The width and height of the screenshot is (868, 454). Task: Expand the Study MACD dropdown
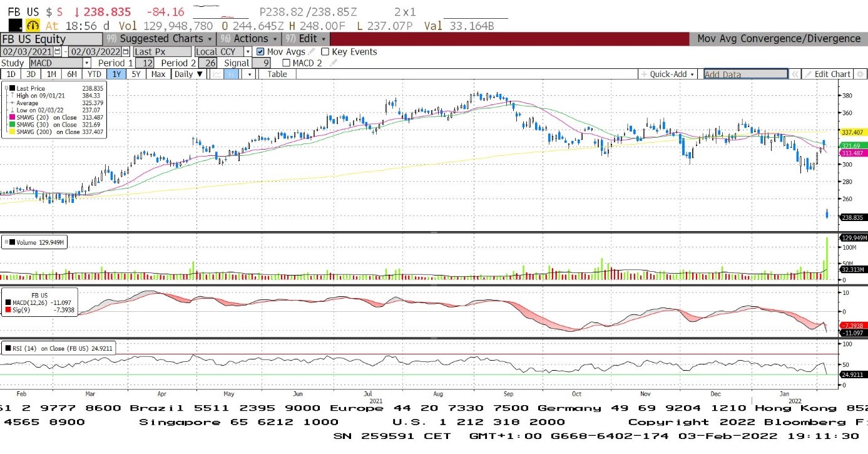tap(86, 63)
